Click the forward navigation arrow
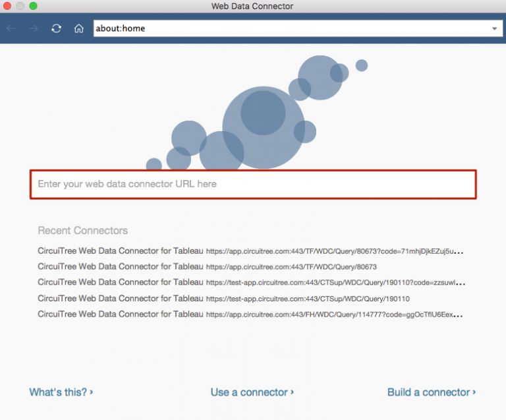The height and width of the screenshot is (420, 506). (33, 28)
